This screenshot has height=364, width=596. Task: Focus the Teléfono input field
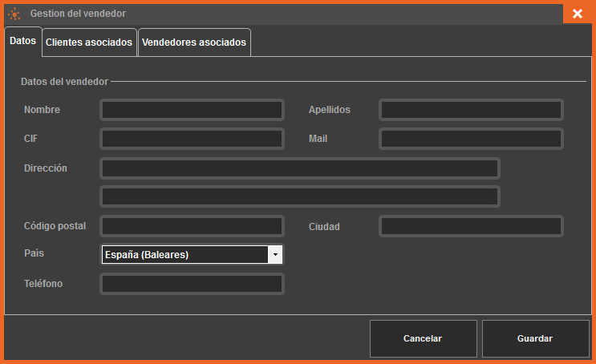(192, 284)
